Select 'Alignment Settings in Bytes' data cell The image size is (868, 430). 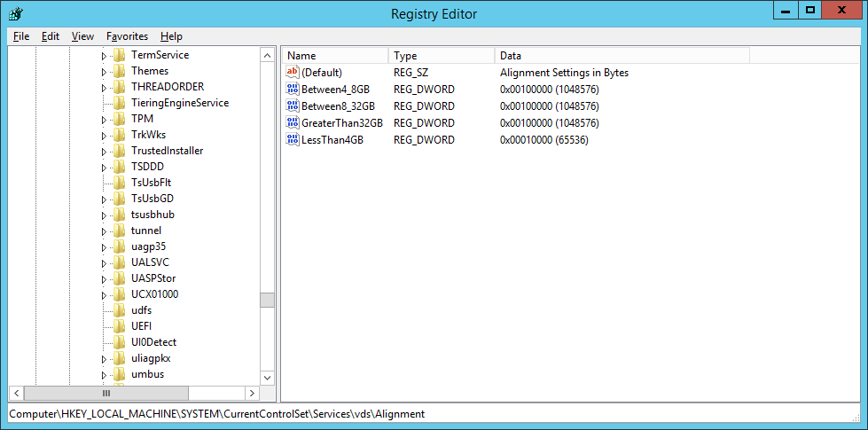tap(564, 73)
